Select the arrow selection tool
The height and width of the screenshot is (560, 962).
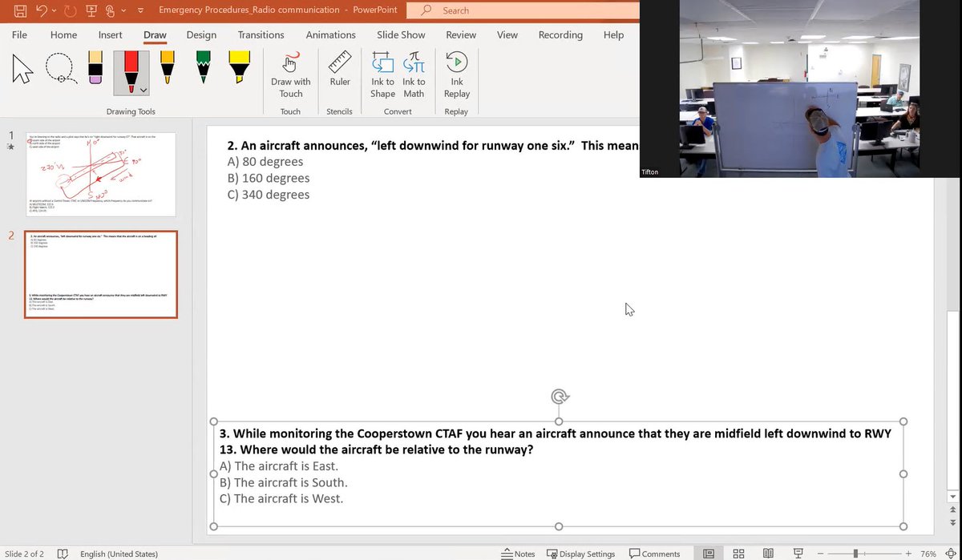(23, 70)
